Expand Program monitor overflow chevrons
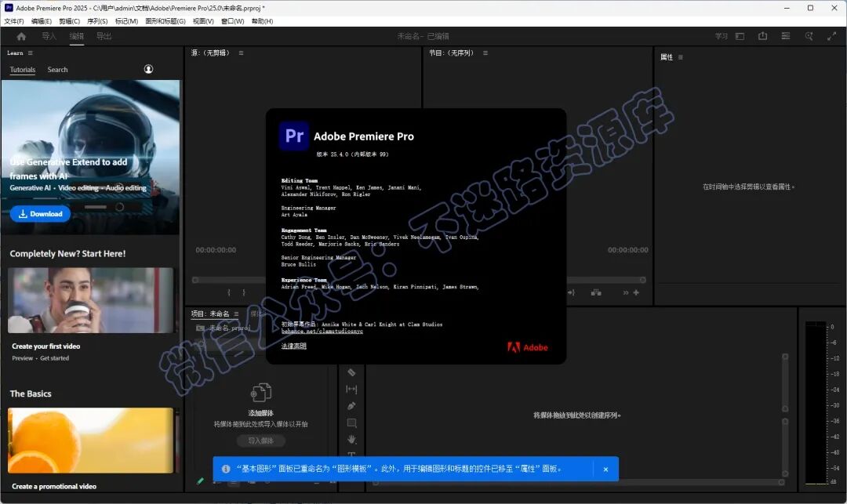The width and height of the screenshot is (847, 504). tap(626, 292)
